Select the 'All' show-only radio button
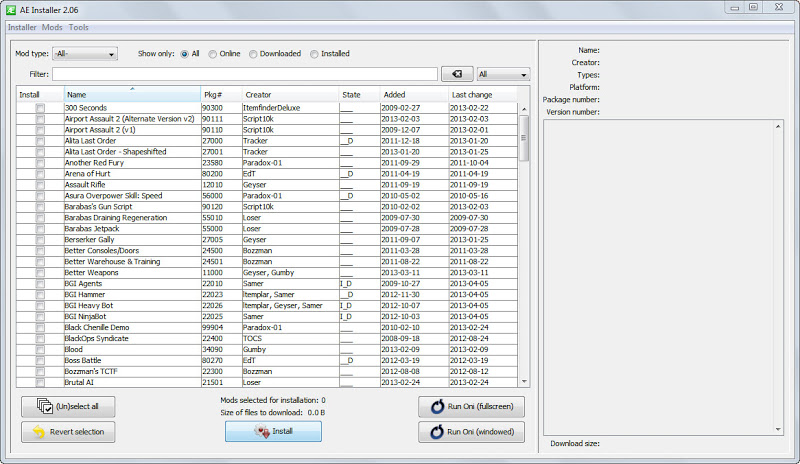The width and height of the screenshot is (800, 464). [x=185, y=54]
